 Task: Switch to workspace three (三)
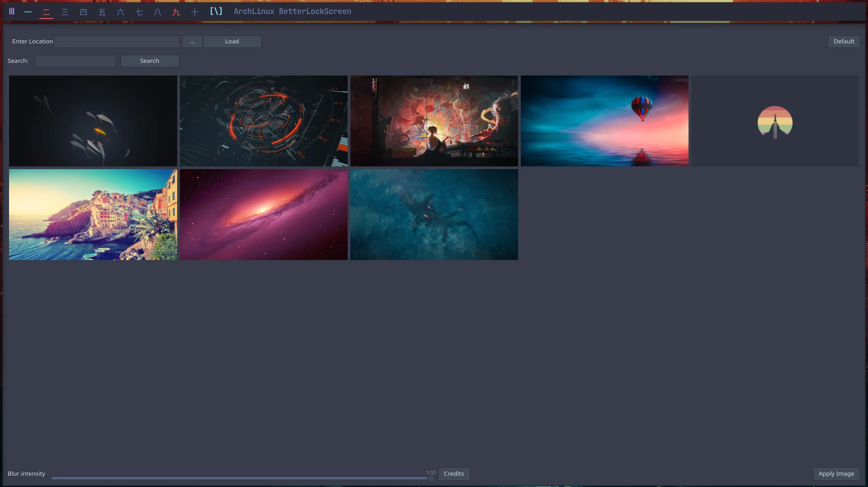[65, 12]
